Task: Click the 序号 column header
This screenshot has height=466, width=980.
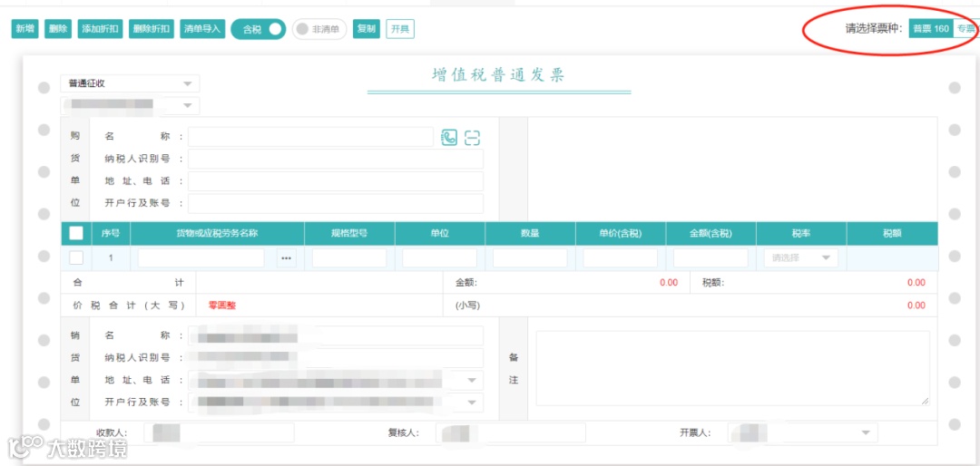Action: pyautogui.click(x=112, y=233)
